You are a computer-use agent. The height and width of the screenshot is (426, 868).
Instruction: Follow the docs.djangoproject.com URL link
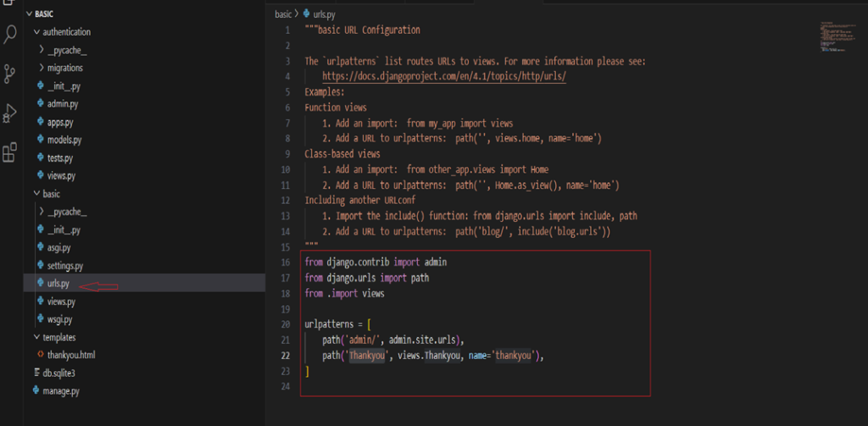443,76
